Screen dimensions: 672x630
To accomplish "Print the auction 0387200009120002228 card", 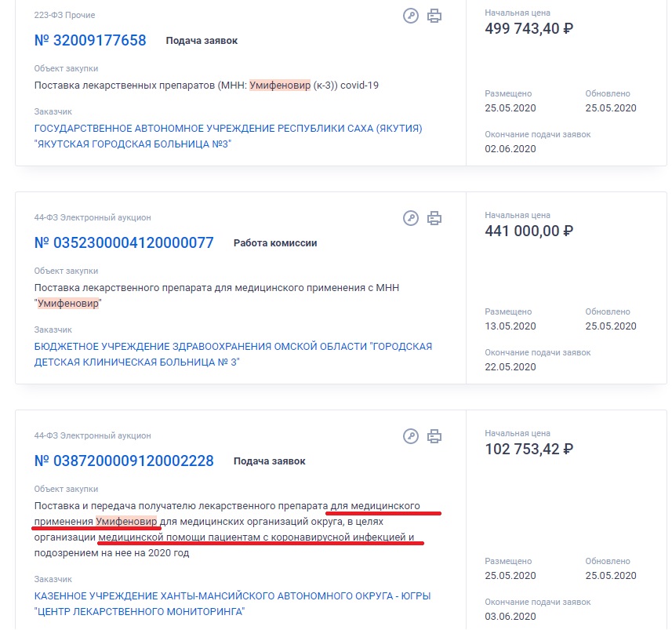I will point(434,436).
